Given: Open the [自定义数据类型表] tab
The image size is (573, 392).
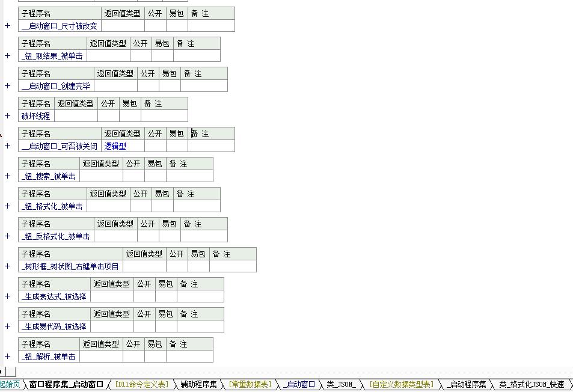Looking at the screenshot, I should tap(401, 384).
